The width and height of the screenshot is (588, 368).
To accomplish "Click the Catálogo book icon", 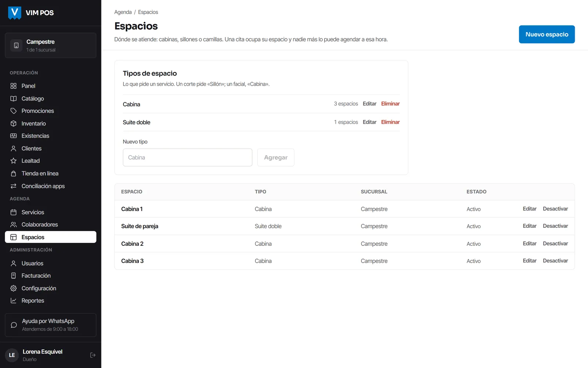I will click(14, 99).
